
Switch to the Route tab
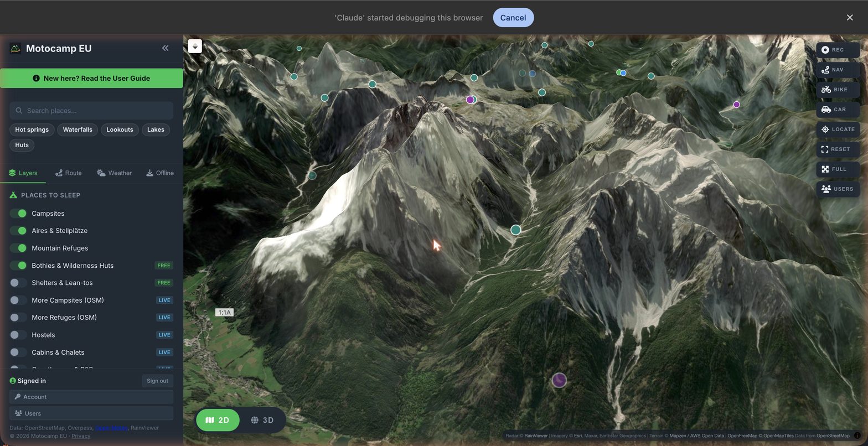69,173
